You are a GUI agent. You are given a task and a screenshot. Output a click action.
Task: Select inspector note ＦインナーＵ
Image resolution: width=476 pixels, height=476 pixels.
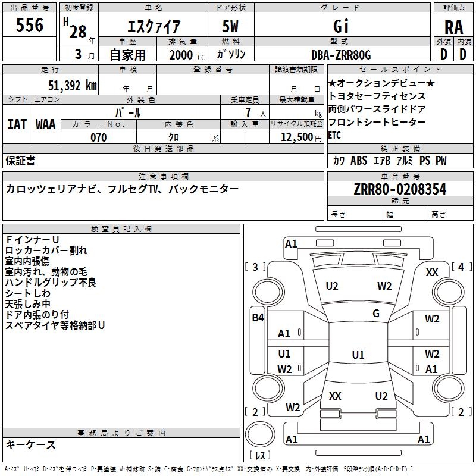pyautogui.click(x=32, y=240)
